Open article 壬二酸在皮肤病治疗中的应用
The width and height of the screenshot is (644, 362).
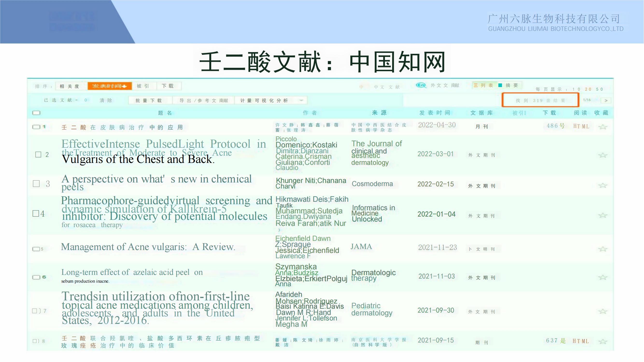122,127
